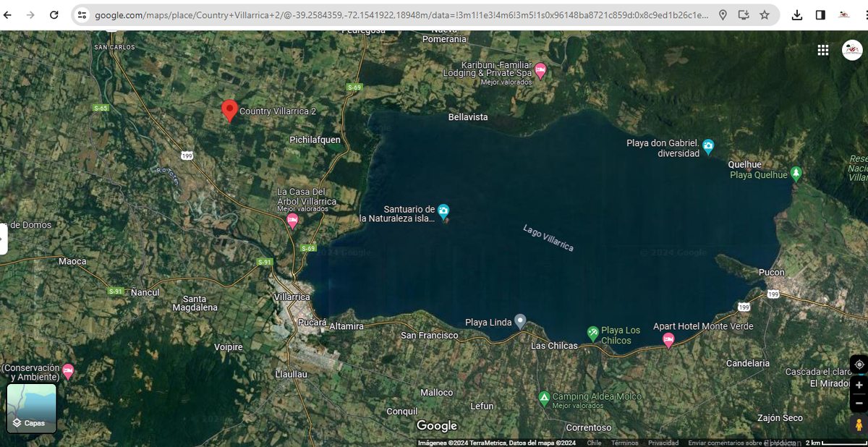Click the Quelhue label
Viewport: 868px width, 447px height.
(x=744, y=164)
